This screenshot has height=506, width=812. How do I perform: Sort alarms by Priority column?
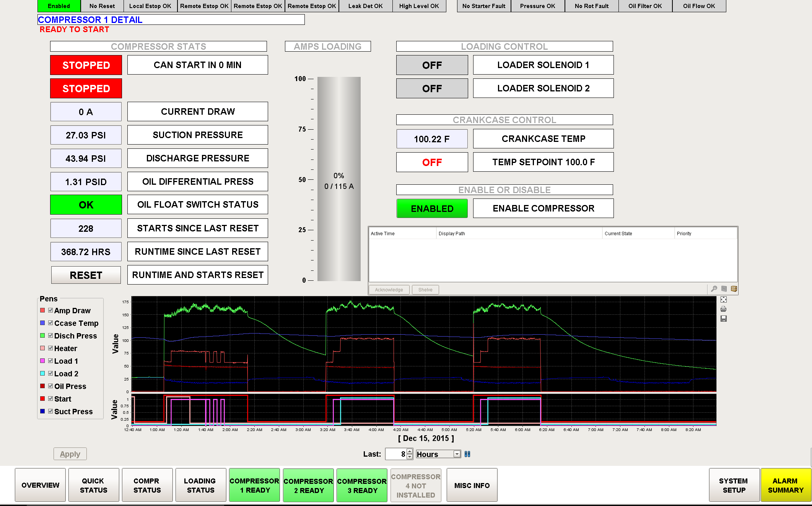point(706,233)
